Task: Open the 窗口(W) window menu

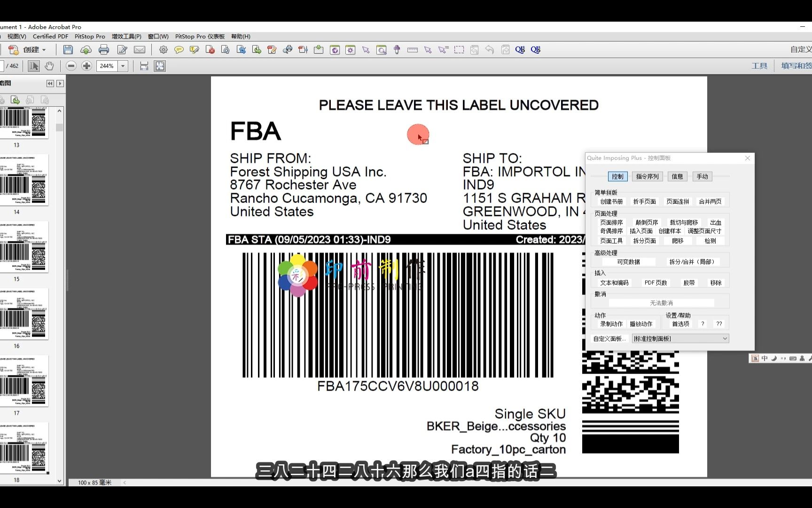Action: click(158, 36)
